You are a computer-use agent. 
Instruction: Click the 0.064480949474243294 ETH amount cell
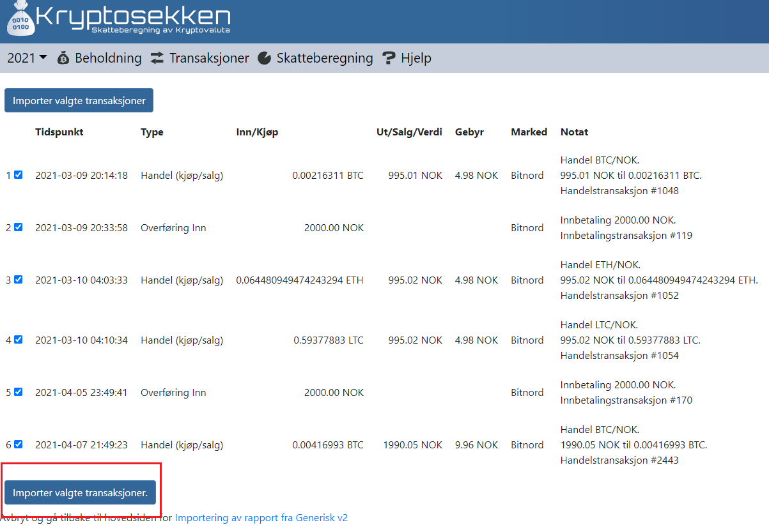click(x=300, y=280)
